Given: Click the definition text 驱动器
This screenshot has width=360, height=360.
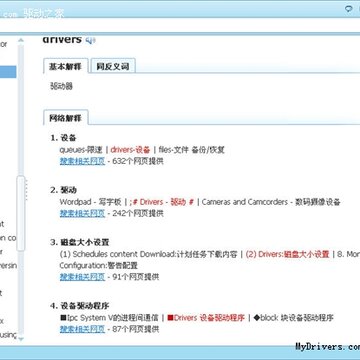Looking at the screenshot, I should click(61, 86).
